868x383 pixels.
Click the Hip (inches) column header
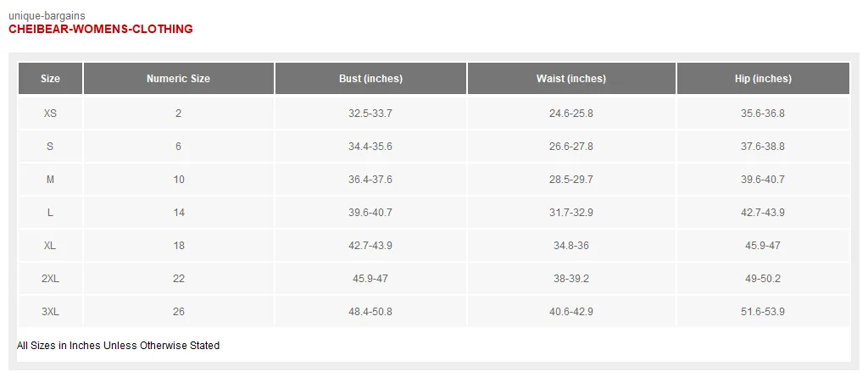[x=763, y=79]
